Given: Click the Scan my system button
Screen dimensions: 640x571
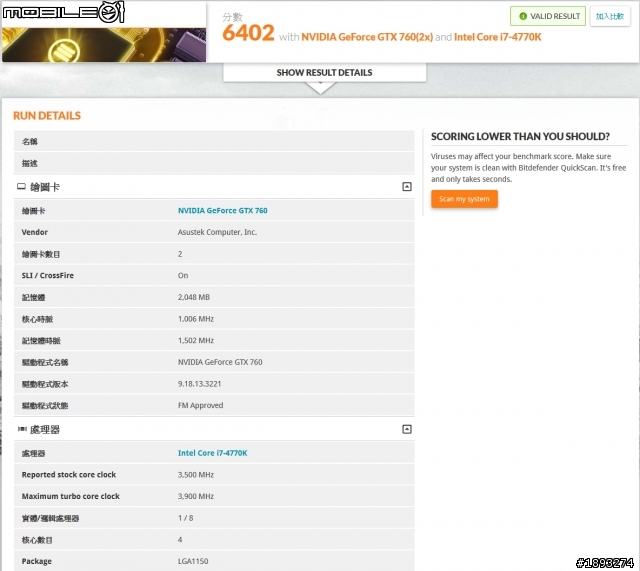Looking at the screenshot, I should click(464, 199).
